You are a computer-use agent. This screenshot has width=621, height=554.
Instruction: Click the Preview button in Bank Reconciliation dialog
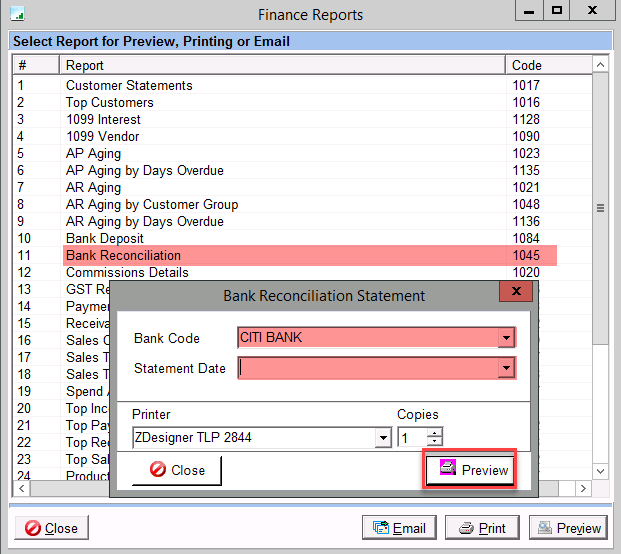(x=471, y=470)
